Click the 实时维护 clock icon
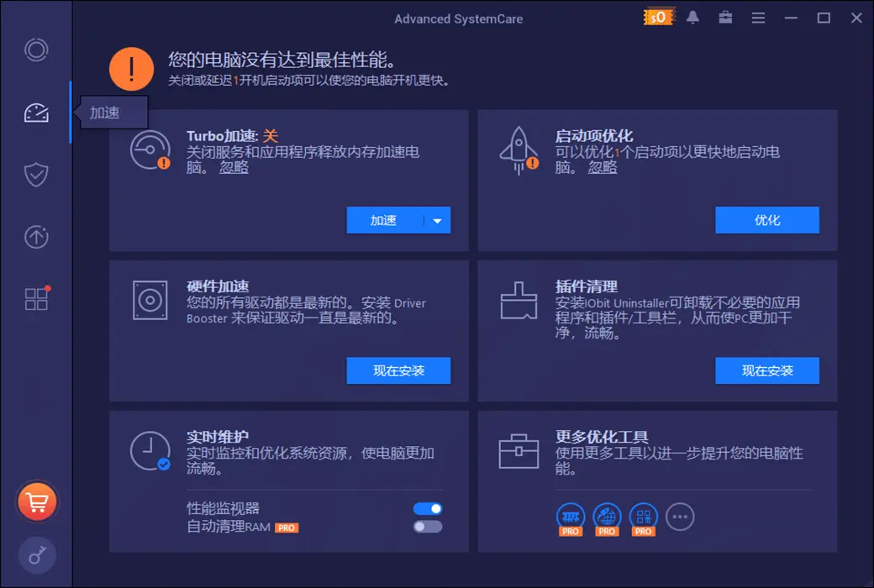Image resolution: width=874 pixels, height=588 pixels. [150, 451]
